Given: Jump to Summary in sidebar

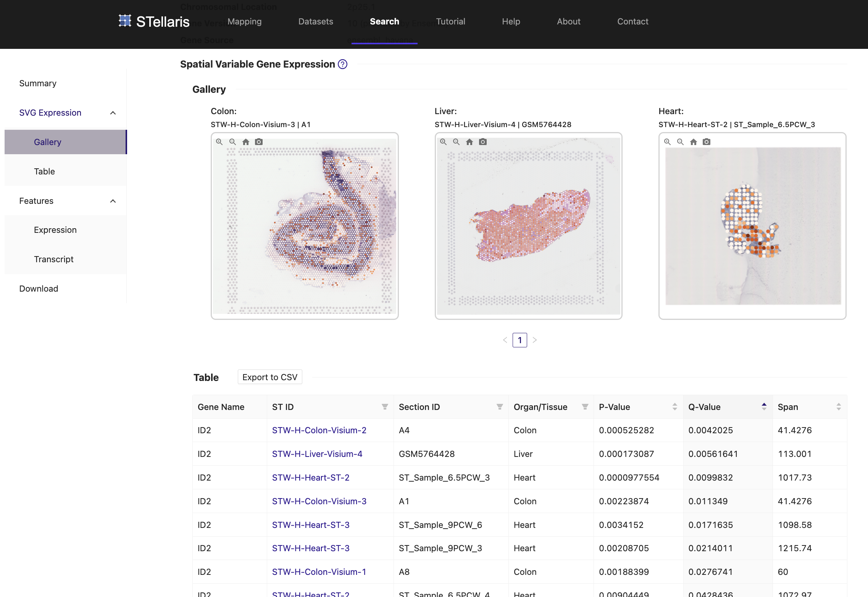Looking at the screenshot, I should (38, 83).
